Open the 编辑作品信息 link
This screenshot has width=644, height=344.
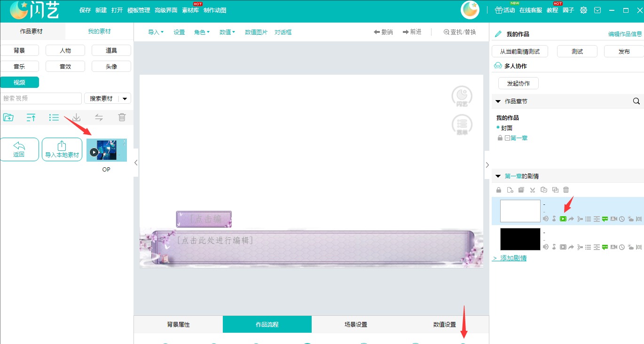coord(625,34)
